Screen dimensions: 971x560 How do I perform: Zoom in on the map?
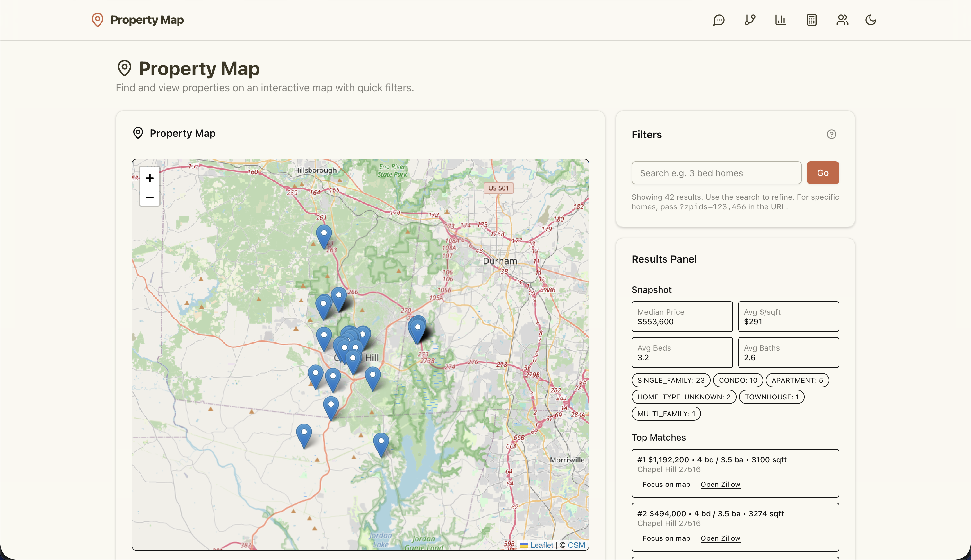tap(150, 178)
